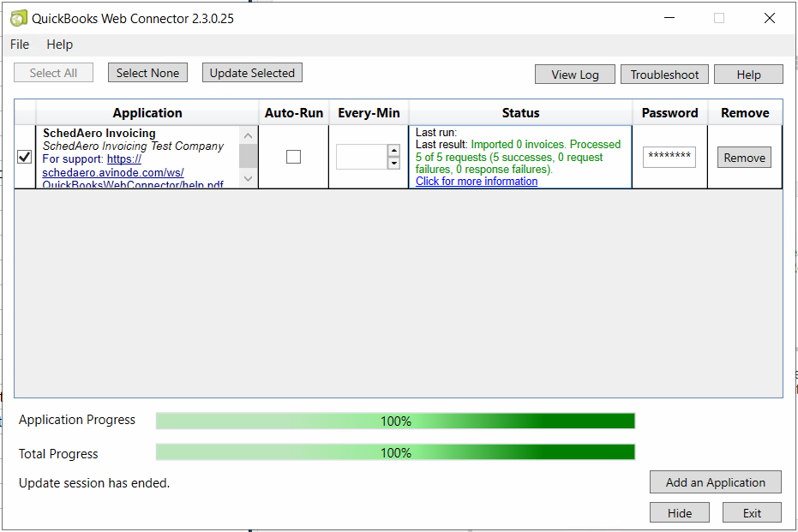This screenshot has height=532, width=798.
Task: Click the Status column header
Action: tap(520, 113)
